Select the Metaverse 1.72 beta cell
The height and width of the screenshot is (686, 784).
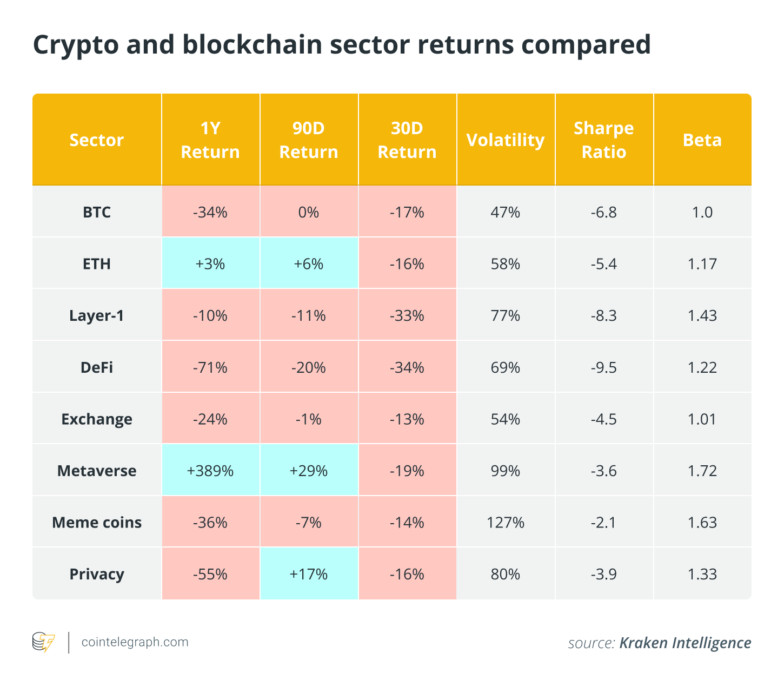click(x=702, y=471)
